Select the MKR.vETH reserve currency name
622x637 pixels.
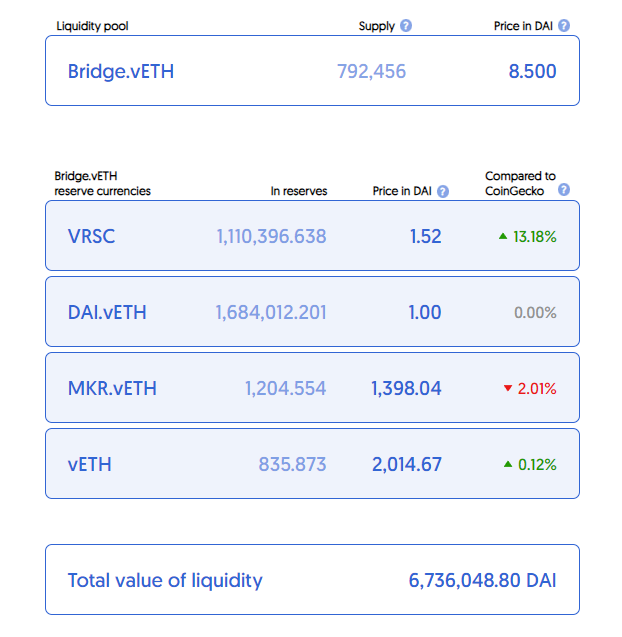112,388
